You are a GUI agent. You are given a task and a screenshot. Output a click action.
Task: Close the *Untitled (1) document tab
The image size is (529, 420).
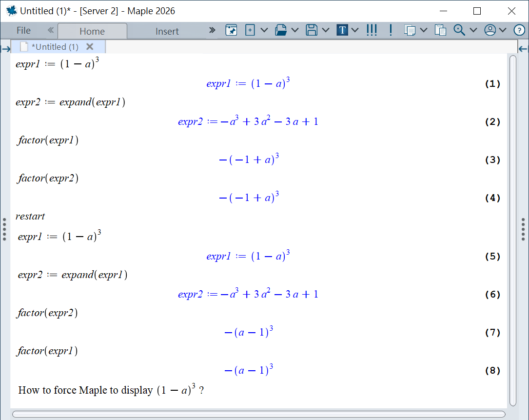pyautogui.click(x=90, y=47)
